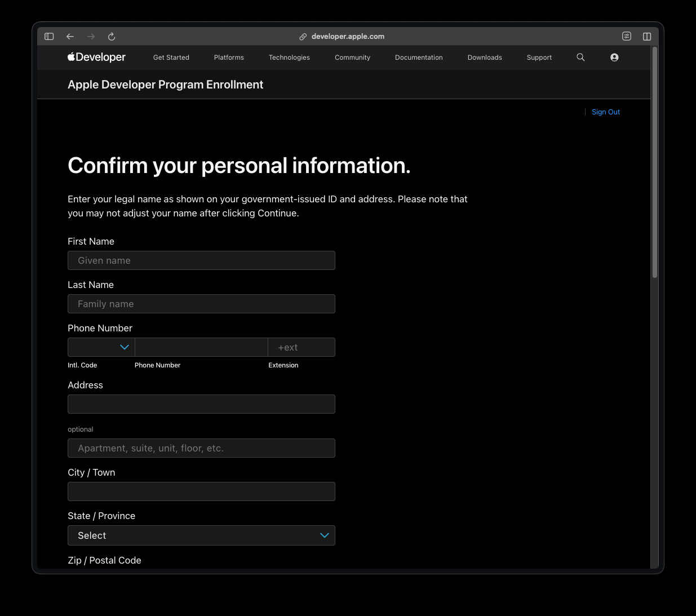Image resolution: width=696 pixels, height=616 pixels.
Task: Focus the Last Name field
Action: pyautogui.click(x=201, y=304)
